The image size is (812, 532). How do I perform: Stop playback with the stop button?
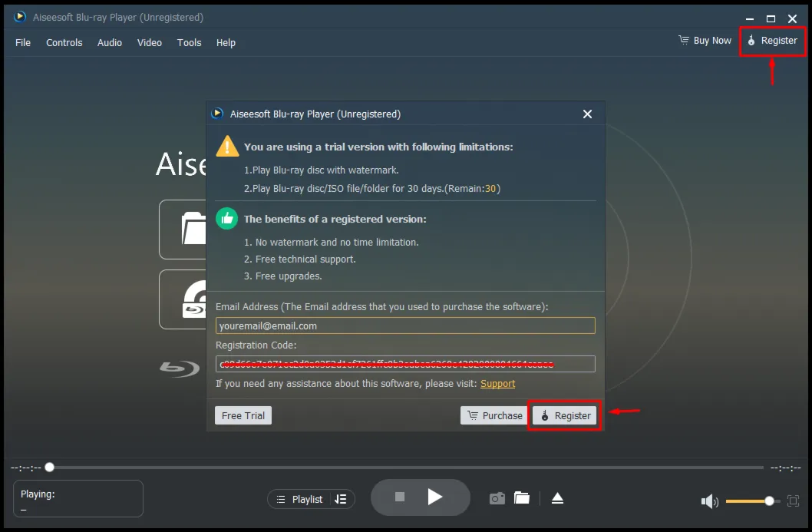[x=400, y=497]
